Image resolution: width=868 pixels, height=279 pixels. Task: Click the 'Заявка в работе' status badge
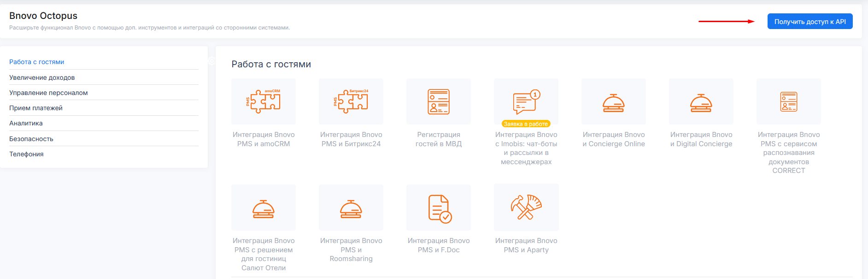526,124
